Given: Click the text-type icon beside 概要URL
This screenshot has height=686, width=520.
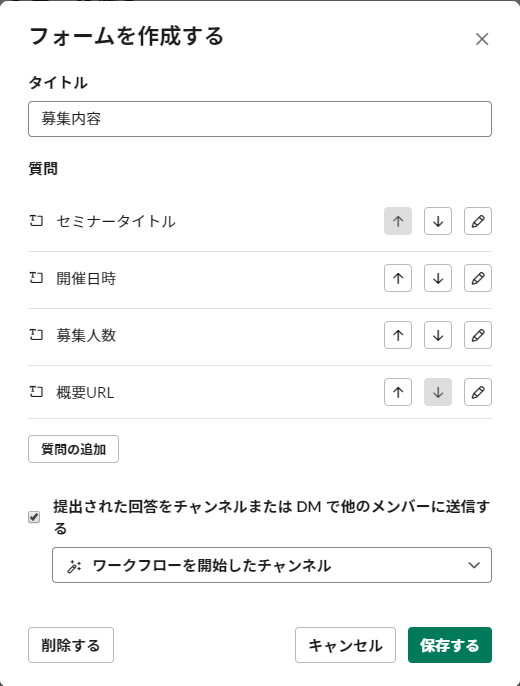Looking at the screenshot, I should coord(36,392).
